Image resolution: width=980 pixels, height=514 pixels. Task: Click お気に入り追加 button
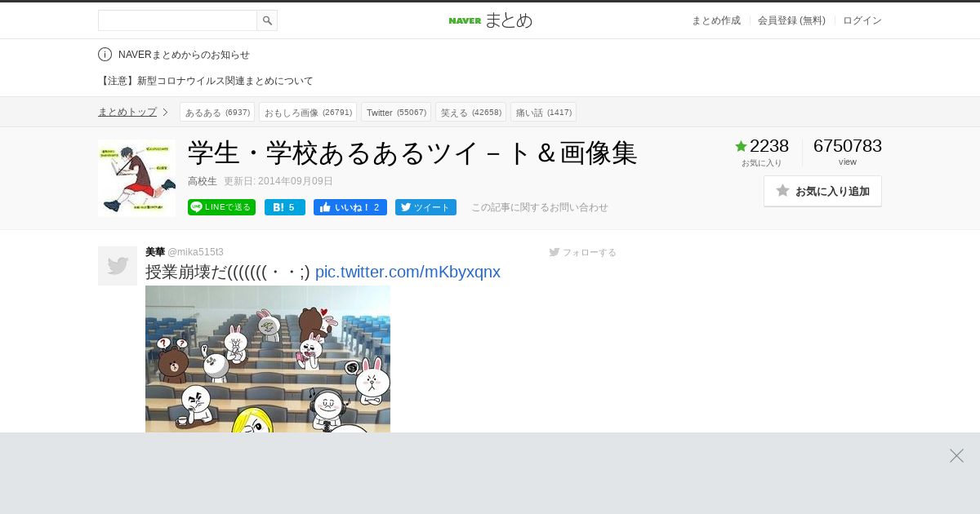[x=822, y=191]
